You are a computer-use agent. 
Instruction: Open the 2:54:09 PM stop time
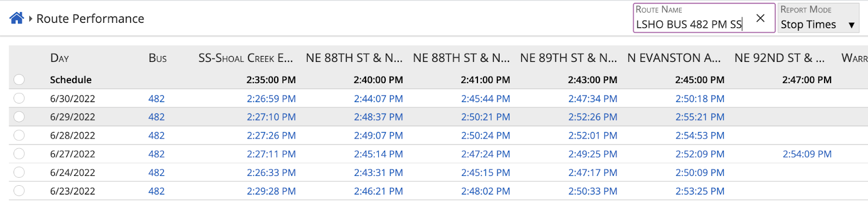807,154
